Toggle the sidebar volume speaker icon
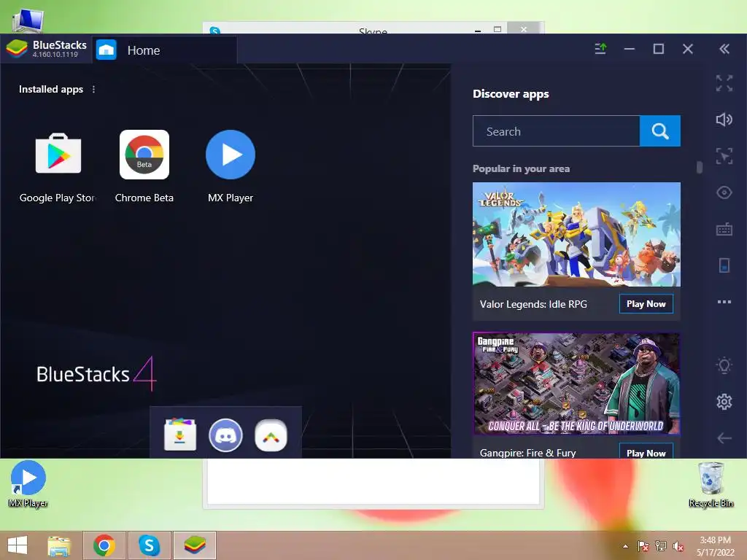 pos(724,120)
